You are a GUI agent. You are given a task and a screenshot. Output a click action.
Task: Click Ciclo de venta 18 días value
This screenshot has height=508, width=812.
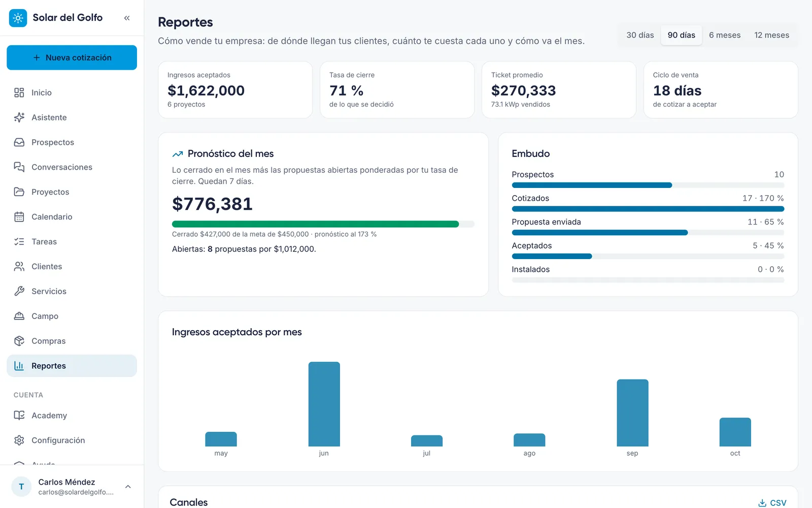click(x=677, y=90)
